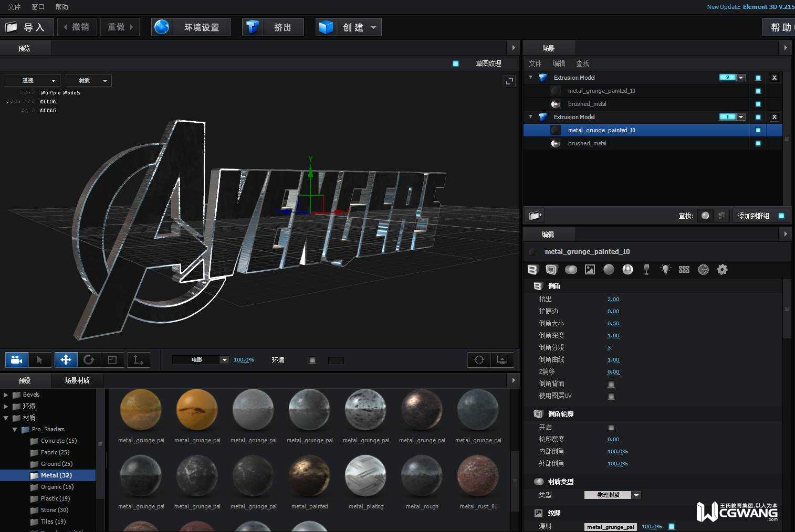This screenshot has height=532, width=795.
Task: Select the arrow selection tool below the viewport
Action: click(x=39, y=360)
